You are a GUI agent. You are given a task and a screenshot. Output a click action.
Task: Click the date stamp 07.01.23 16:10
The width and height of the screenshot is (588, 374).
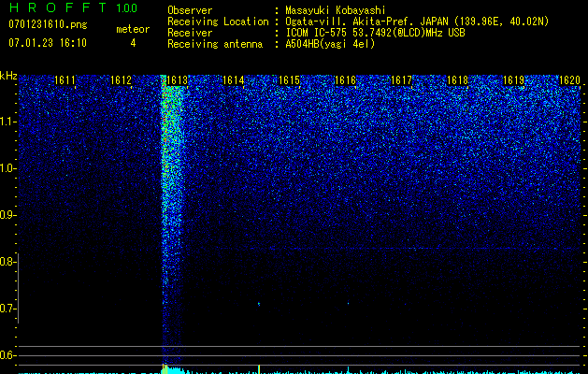[48, 43]
